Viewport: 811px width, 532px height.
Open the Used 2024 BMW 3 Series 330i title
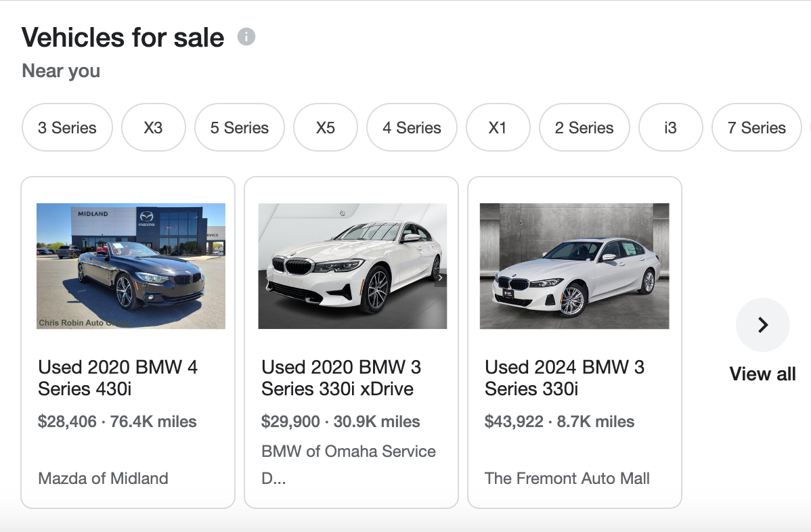(565, 378)
